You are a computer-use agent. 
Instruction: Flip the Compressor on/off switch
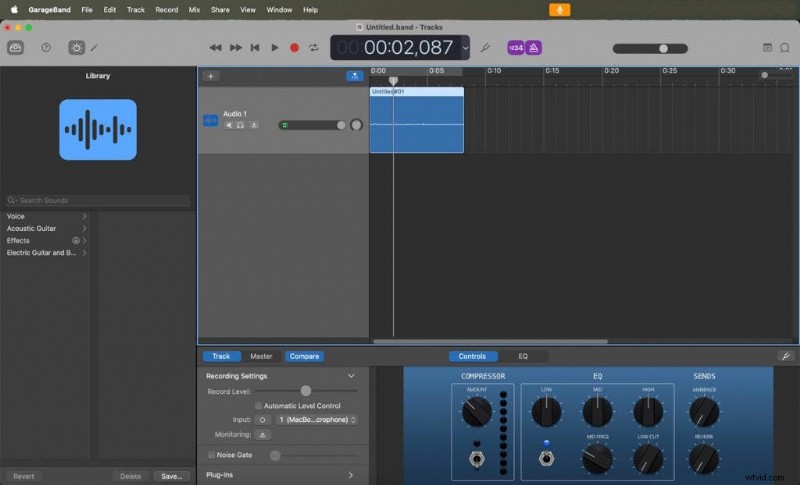click(477, 460)
